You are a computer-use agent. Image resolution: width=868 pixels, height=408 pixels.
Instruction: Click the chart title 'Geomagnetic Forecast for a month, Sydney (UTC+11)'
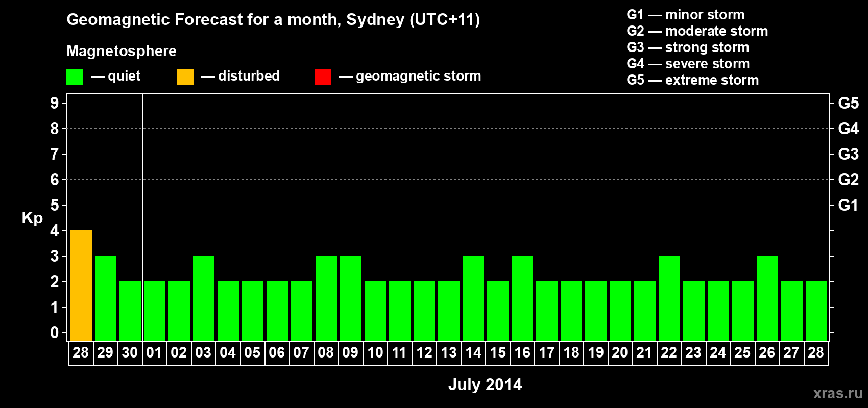pyautogui.click(x=273, y=20)
